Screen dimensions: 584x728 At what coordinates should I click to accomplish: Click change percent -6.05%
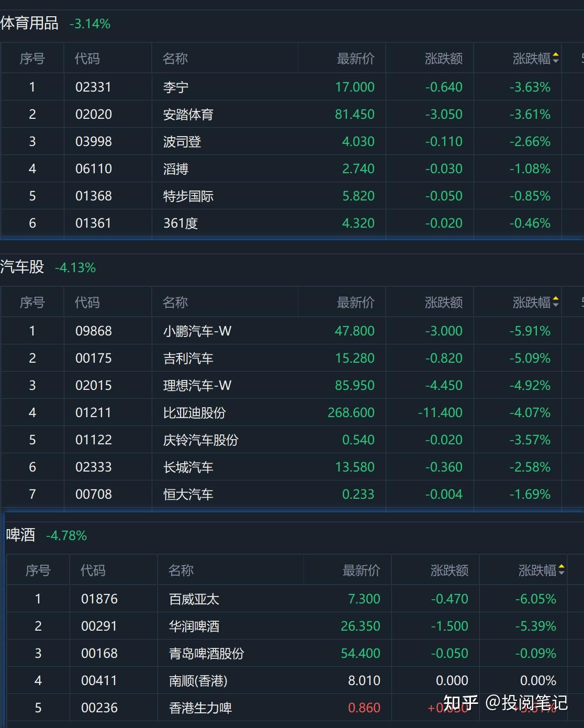click(536, 599)
